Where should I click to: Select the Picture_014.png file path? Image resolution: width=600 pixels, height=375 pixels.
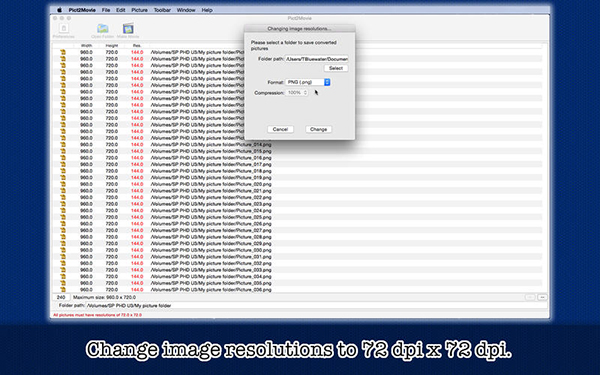coord(211,145)
